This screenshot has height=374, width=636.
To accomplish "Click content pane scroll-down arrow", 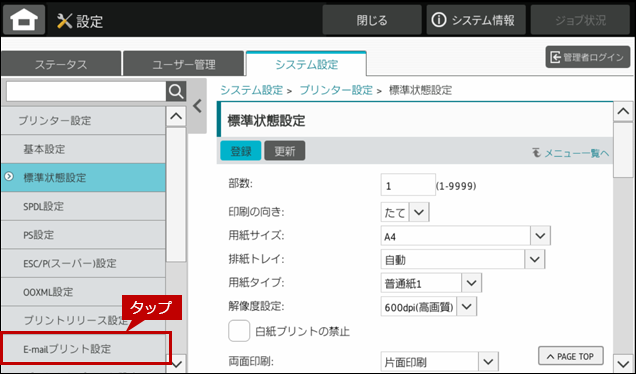I will coord(623,363).
